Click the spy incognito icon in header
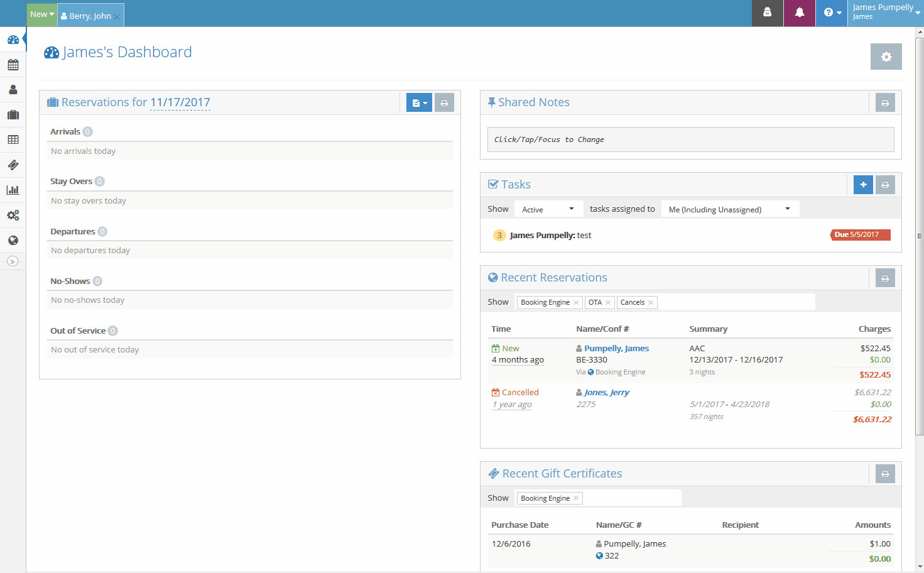 (767, 13)
